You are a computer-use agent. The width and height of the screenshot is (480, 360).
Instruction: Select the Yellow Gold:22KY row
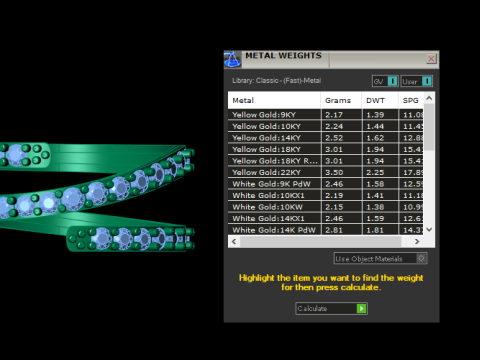click(x=326, y=172)
